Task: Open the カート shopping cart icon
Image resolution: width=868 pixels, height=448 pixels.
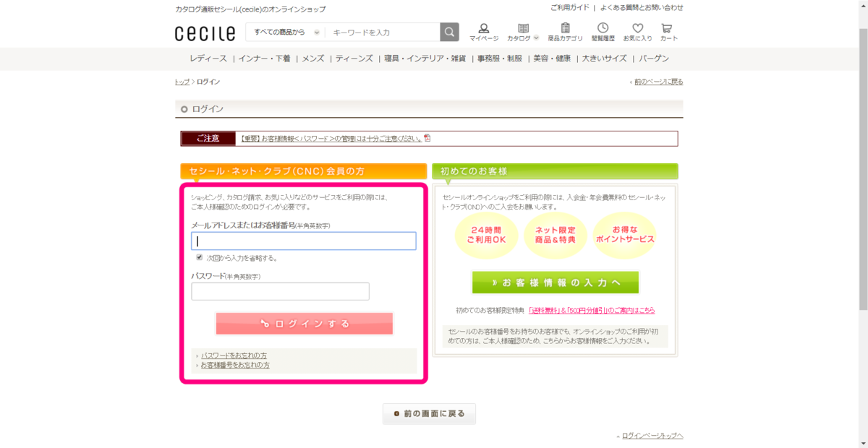Action: pyautogui.click(x=668, y=33)
